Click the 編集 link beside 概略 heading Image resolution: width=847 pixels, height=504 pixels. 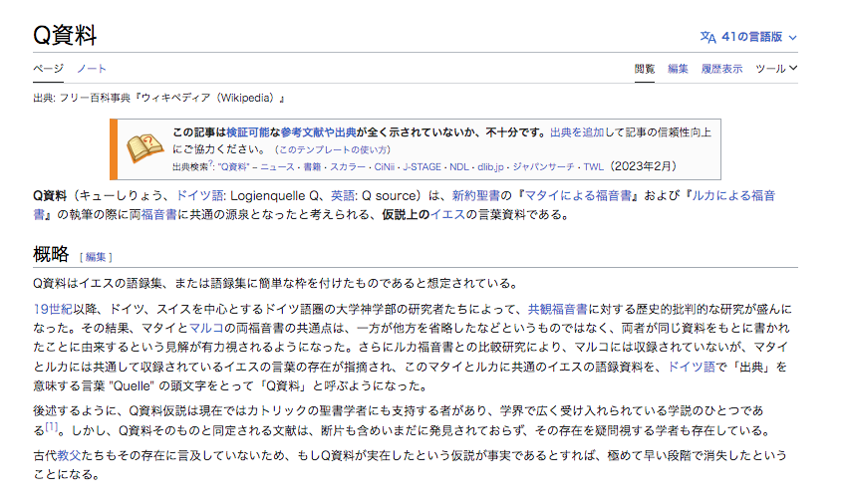tap(96, 257)
